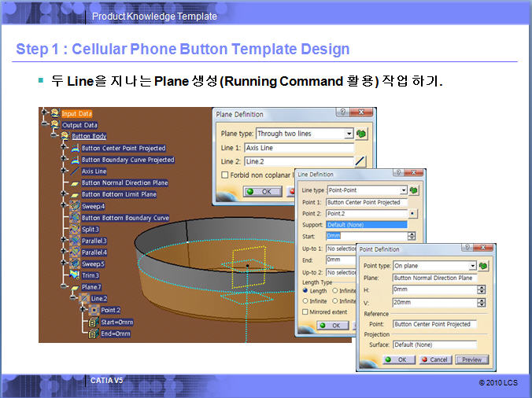Select Axis Line in the specification tree

pyautogui.click(x=94, y=171)
